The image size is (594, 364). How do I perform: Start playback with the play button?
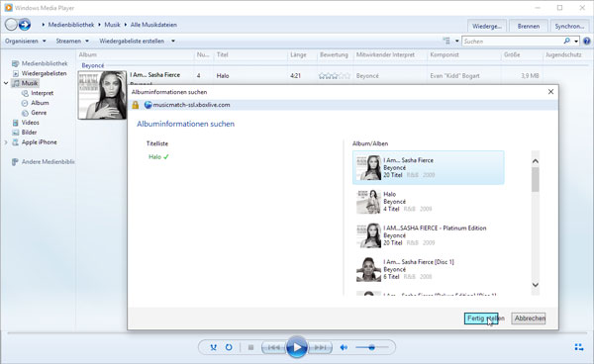click(x=297, y=347)
